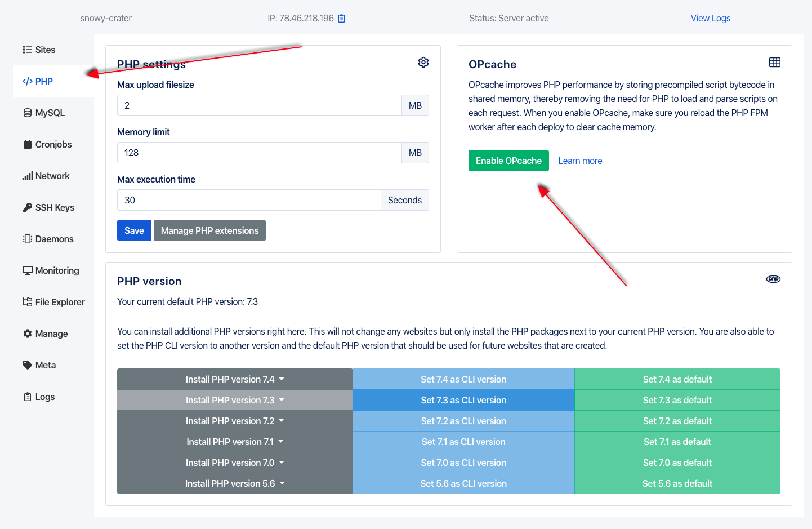Set 7.2 as CLI version
The image size is (812, 529).
(463, 421)
